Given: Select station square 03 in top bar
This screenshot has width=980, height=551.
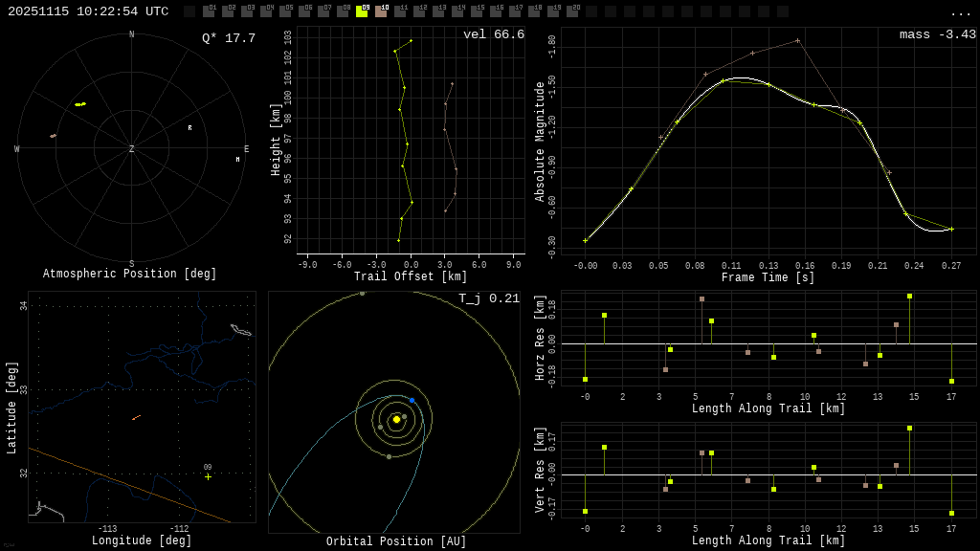Looking at the screenshot, I should [247, 11].
